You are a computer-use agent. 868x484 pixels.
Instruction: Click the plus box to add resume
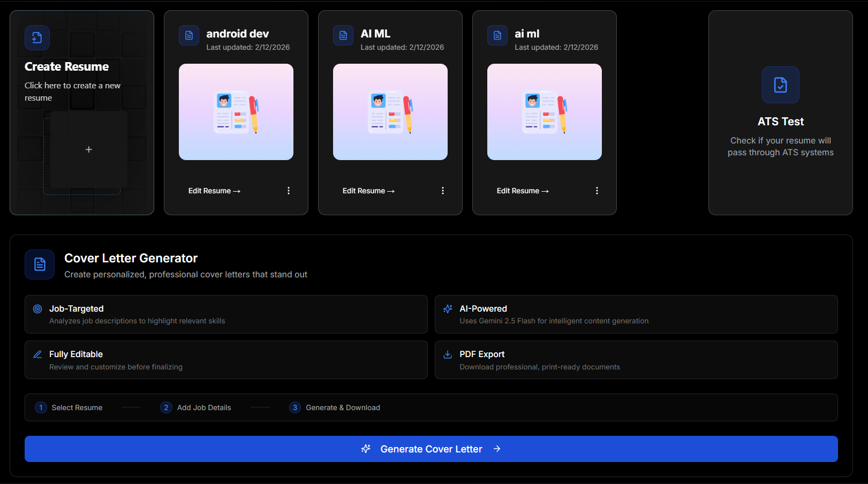tap(89, 149)
